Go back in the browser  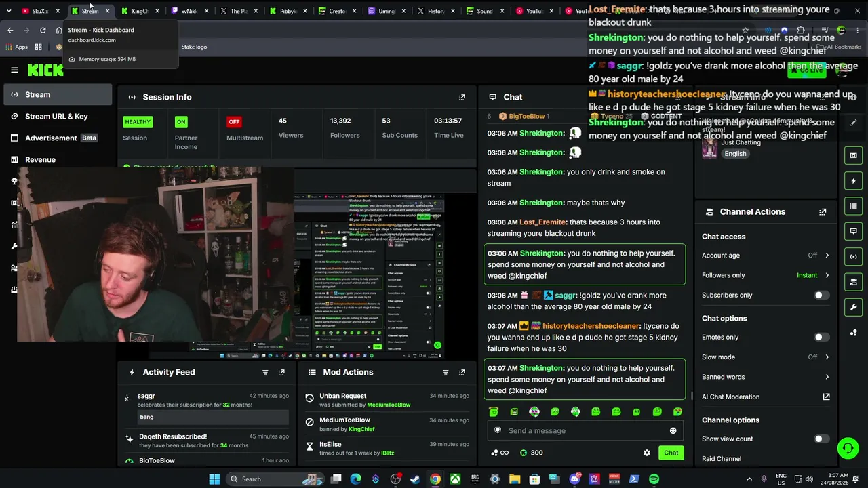(x=10, y=30)
